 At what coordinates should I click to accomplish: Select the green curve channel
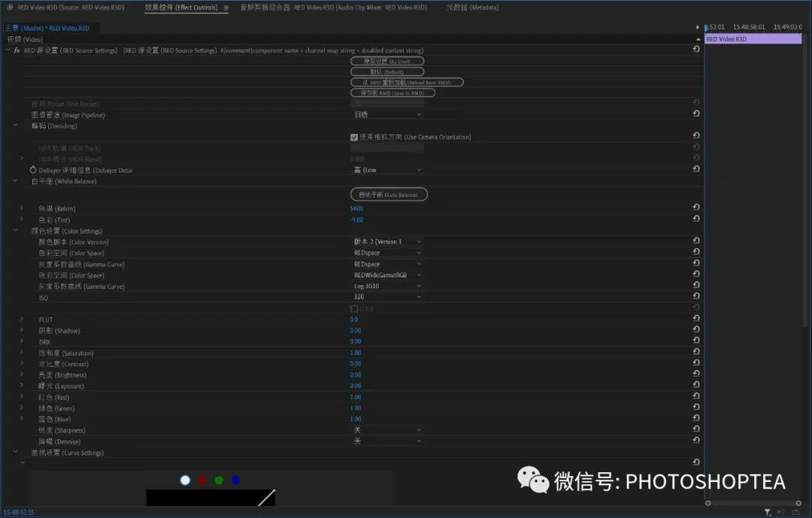coord(219,480)
